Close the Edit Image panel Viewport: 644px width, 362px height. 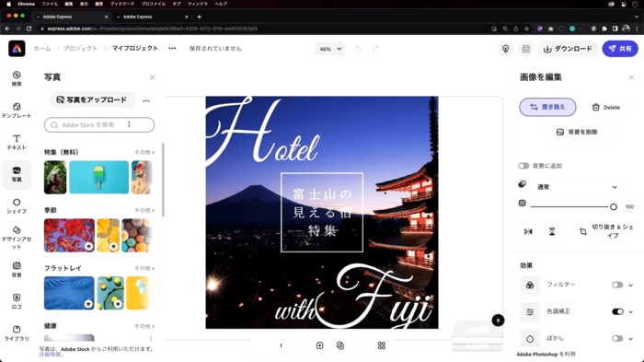[631, 77]
